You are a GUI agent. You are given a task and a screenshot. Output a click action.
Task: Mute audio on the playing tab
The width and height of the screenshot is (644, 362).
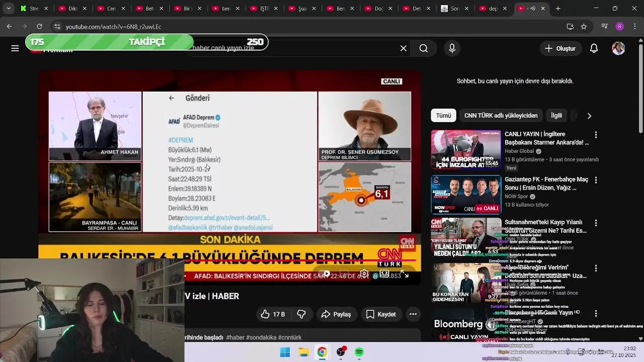[x=532, y=9]
